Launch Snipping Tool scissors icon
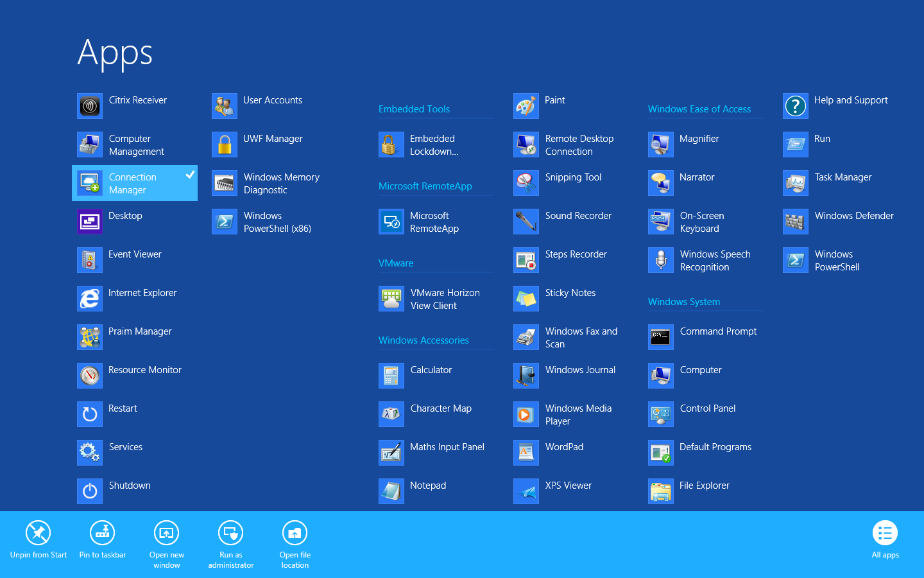The height and width of the screenshot is (578, 924). [526, 183]
